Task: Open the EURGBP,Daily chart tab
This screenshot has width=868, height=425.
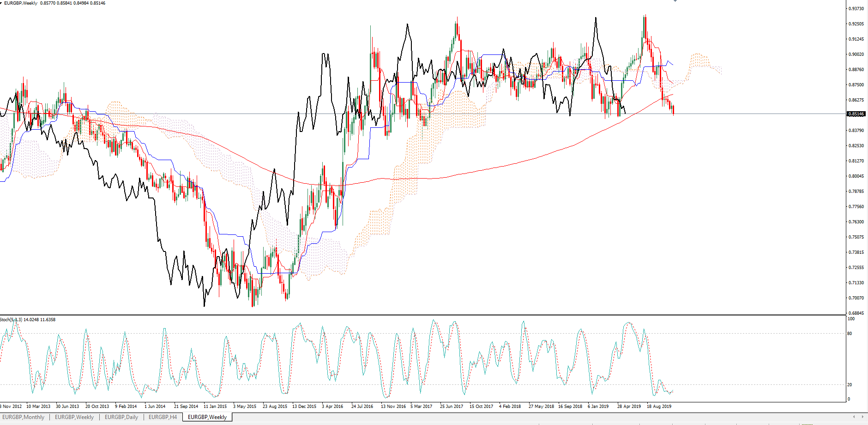Action: click(121, 417)
